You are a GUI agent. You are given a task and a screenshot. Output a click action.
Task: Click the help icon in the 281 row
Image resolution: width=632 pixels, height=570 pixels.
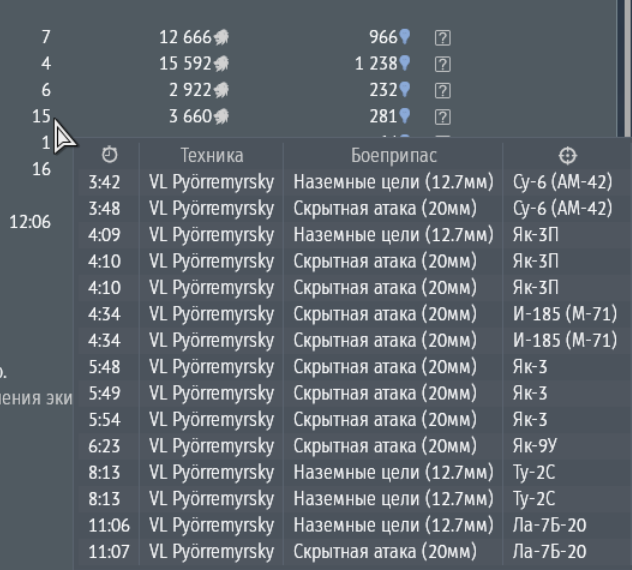[443, 117]
